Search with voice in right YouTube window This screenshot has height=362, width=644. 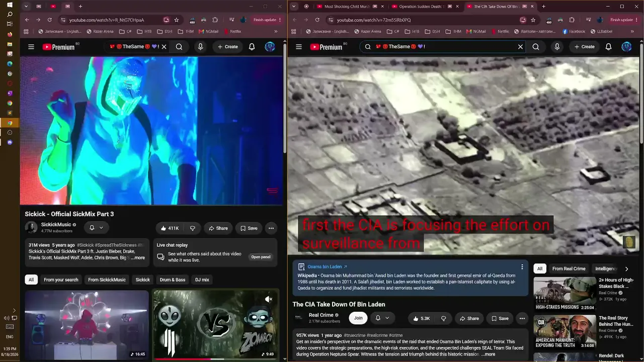pyautogui.click(x=557, y=47)
